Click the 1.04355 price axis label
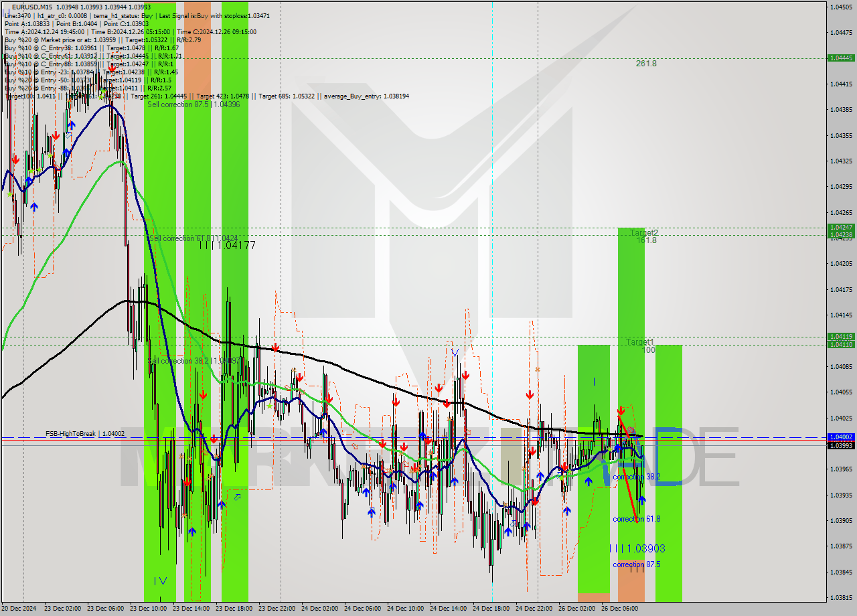857x616 pixels. 841,135
